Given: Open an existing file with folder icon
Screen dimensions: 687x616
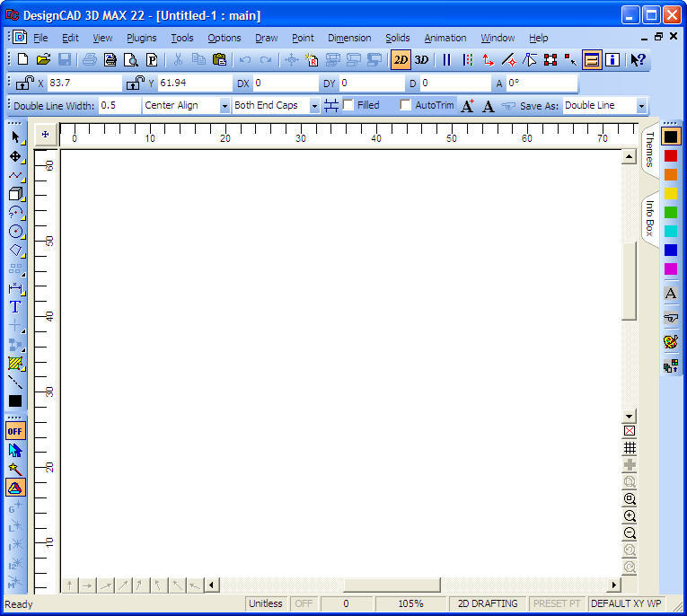Looking at the screenshot, I should 43,59.
